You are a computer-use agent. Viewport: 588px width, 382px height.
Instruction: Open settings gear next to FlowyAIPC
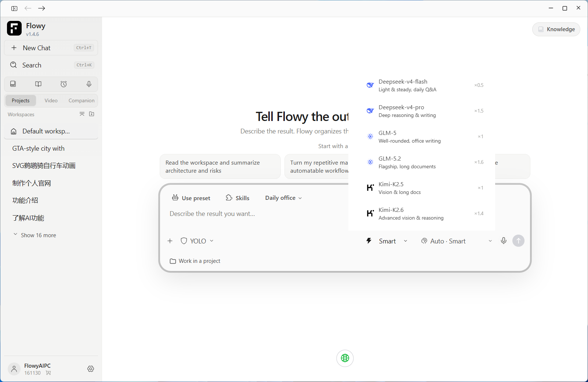point(91,369)
